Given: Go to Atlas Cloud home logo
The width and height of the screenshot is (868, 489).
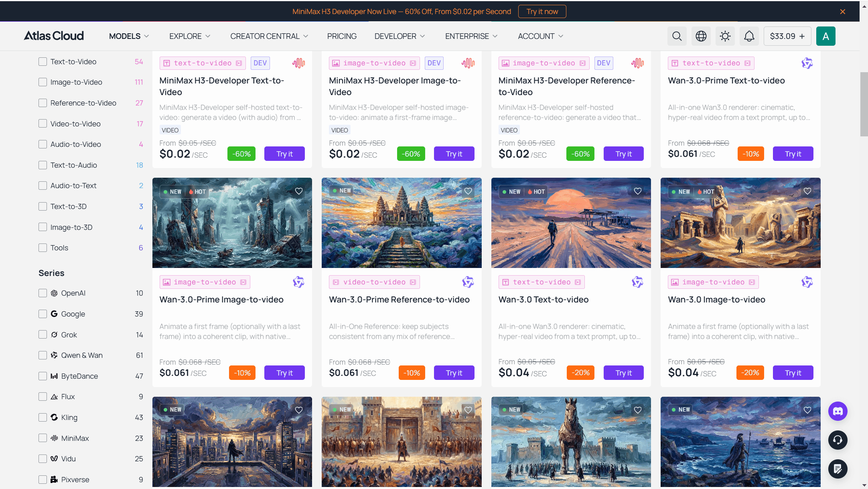Looking at the screenshot, I should pos(54,36).
